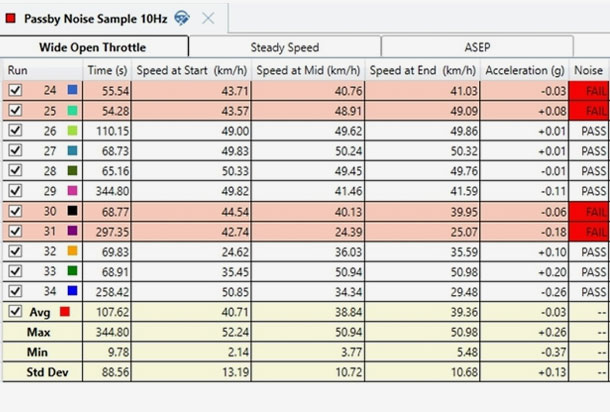Select the FAIL noise cell for run 30
610x412 pixels.
tap(588, 210)
